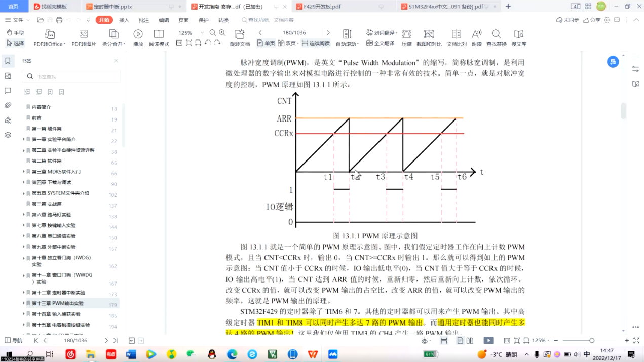Expand the 第五章 SYSTEM文件夹介绍 bookmark
This screenshot has height=362, width=644.
[x=23, y=193]
